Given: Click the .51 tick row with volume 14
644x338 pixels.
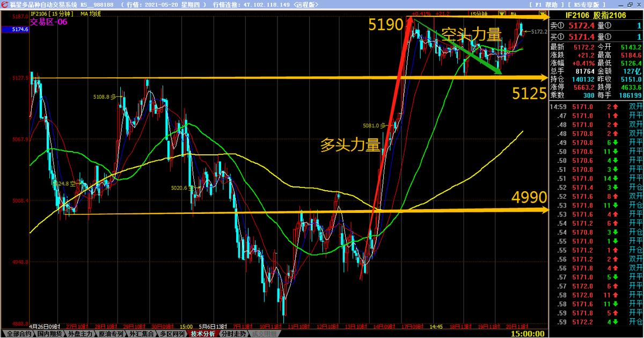Looking at the screenshot, I should (596, 178).
